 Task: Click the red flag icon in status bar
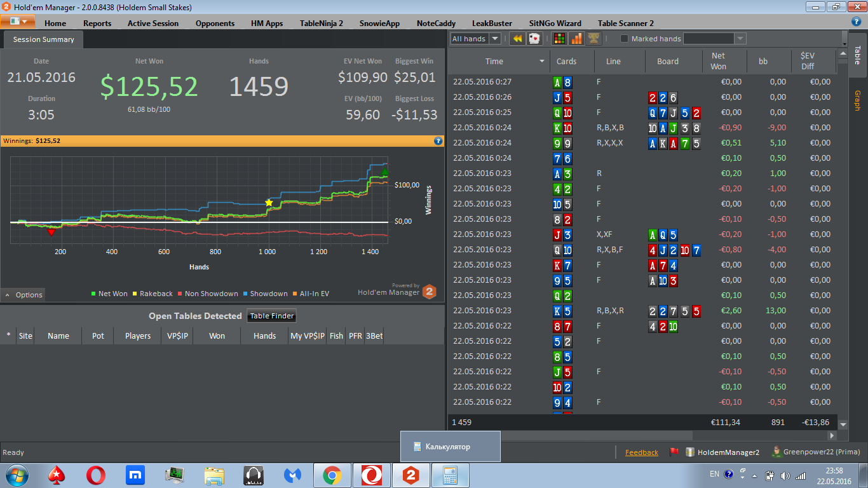coord(674,452)
